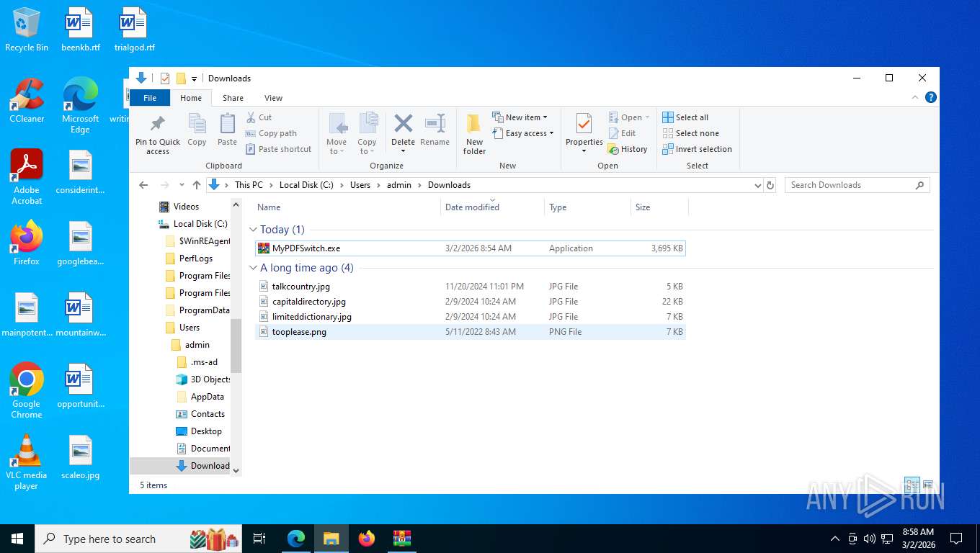Click the Properties checkmark icon

[584, 124]
